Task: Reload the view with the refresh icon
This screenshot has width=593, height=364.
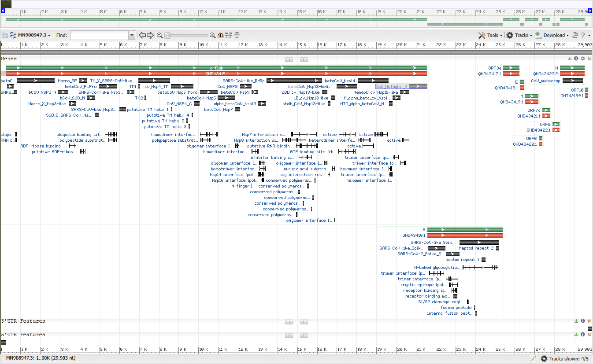Action: [575, 35]
